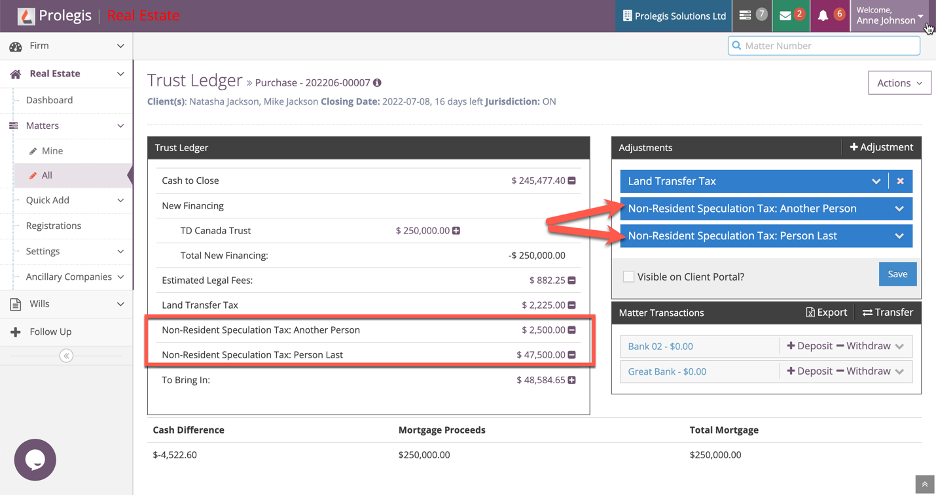This screenshot has width=936, height=496.
Task: Toggle the Land Transfer Tax ledger minus
Action: click(573, 305)
